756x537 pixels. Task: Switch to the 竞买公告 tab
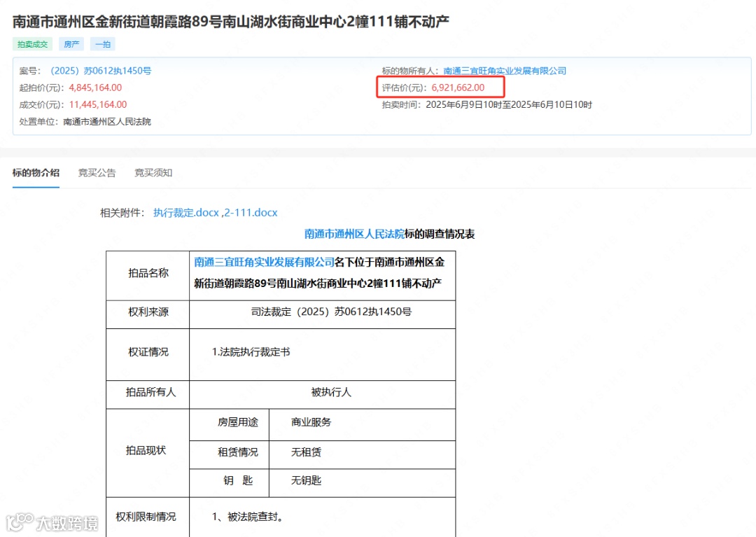tap(97, 172)
